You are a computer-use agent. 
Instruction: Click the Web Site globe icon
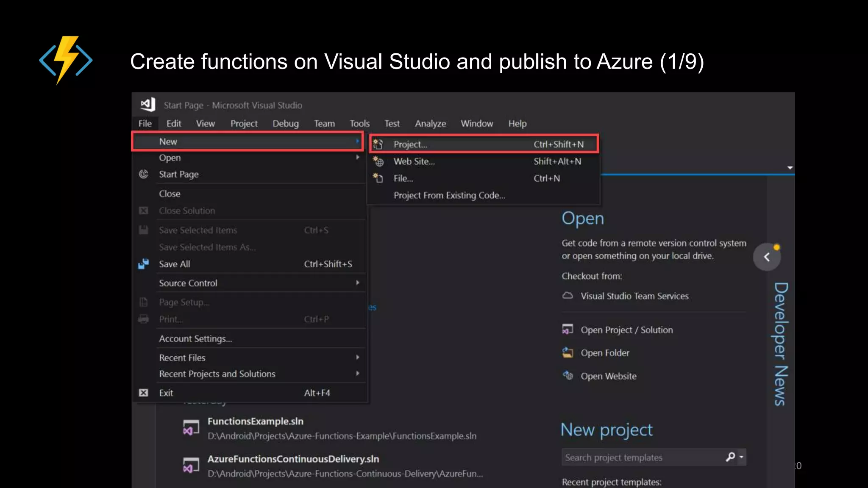378,161
